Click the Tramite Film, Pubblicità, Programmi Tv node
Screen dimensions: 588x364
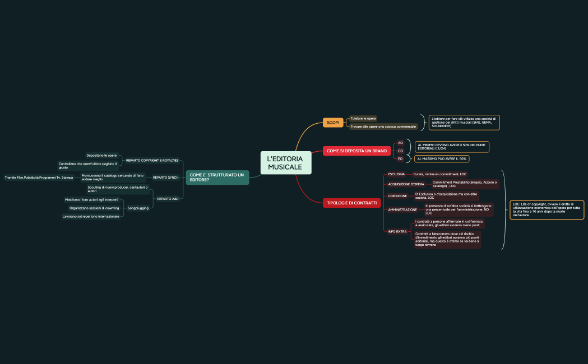coord(39,178)
